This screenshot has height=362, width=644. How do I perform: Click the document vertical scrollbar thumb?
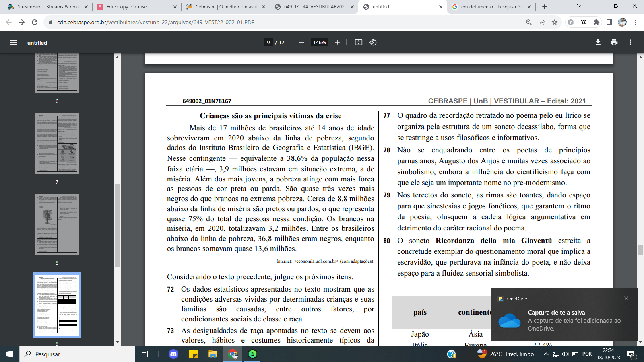pos(640,250)
